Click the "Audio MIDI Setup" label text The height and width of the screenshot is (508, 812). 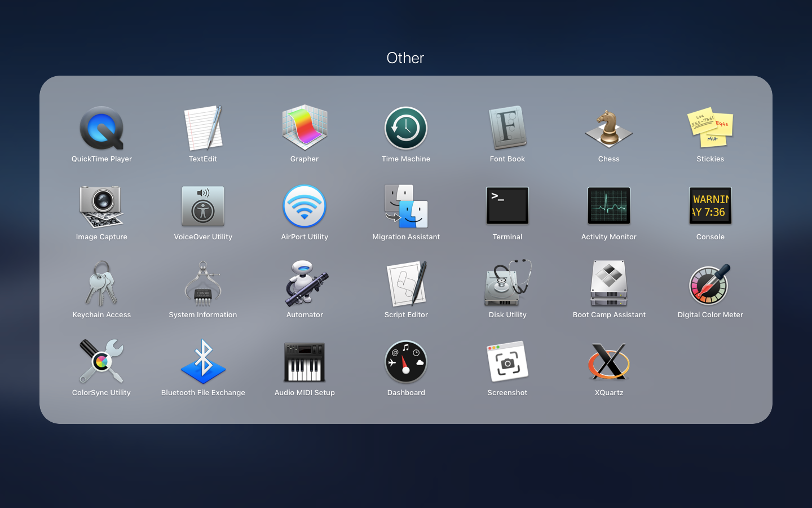tap(304, 393)
